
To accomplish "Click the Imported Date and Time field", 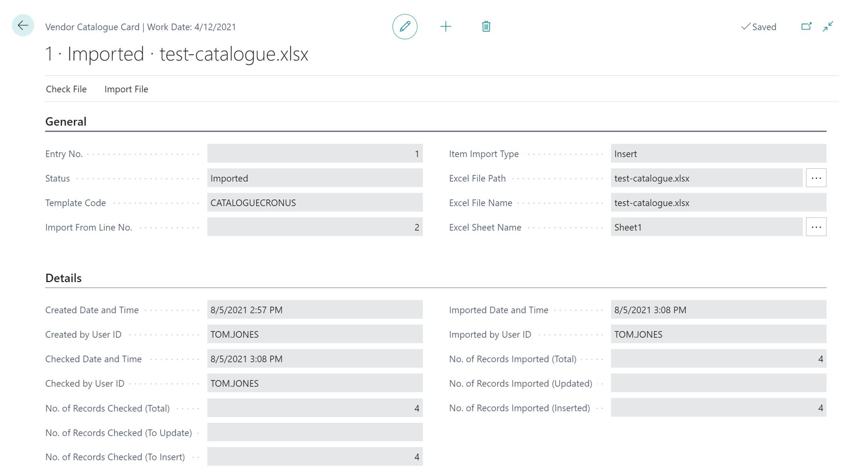I will 718,310.
